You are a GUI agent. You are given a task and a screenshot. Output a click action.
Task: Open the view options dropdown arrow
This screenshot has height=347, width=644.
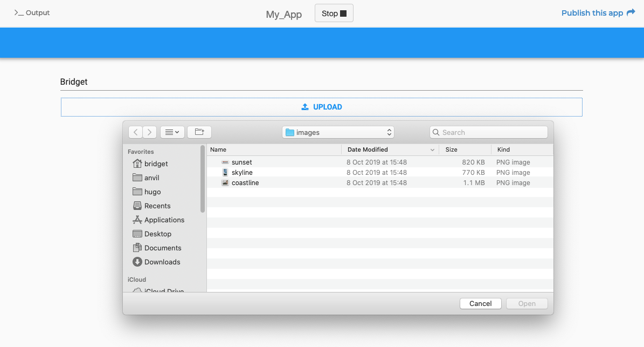177,132
